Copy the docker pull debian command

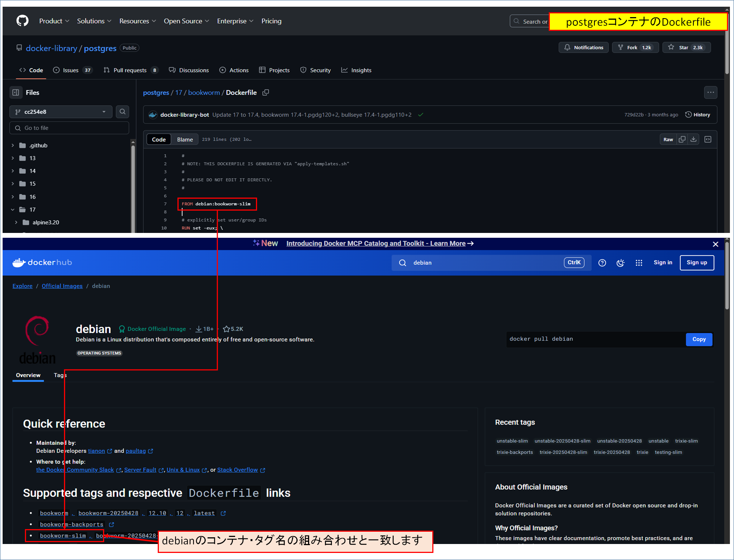(699, 339)
